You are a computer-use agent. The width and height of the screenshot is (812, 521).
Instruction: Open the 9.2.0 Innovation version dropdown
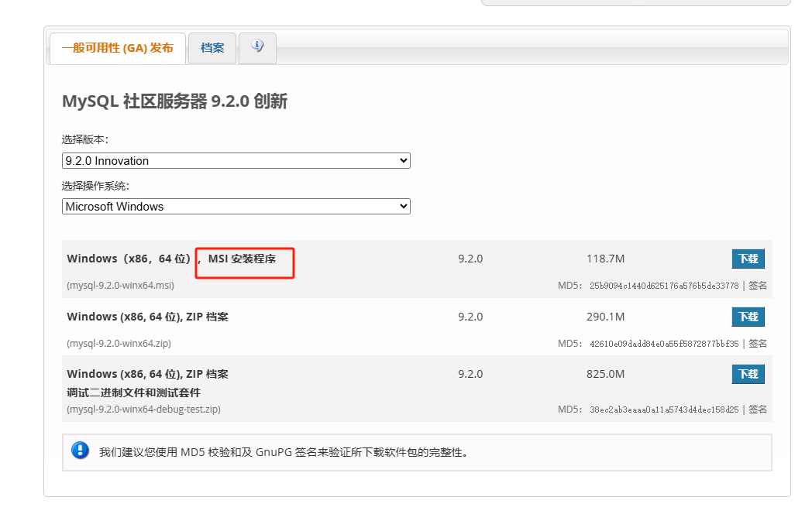pyautogui.click(x=236, y=160)
